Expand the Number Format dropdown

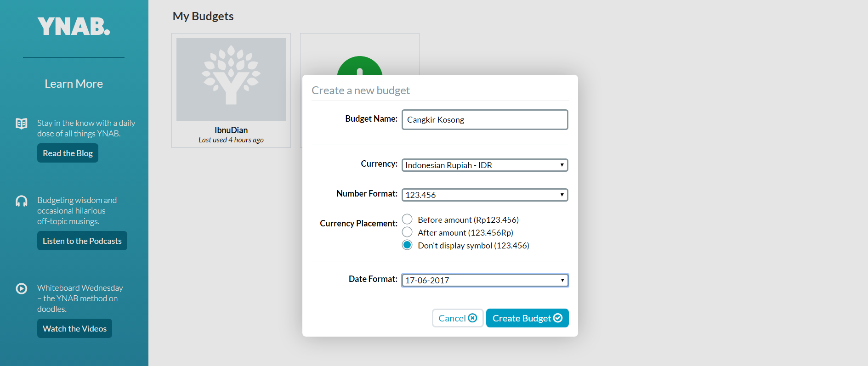(485, 195)
